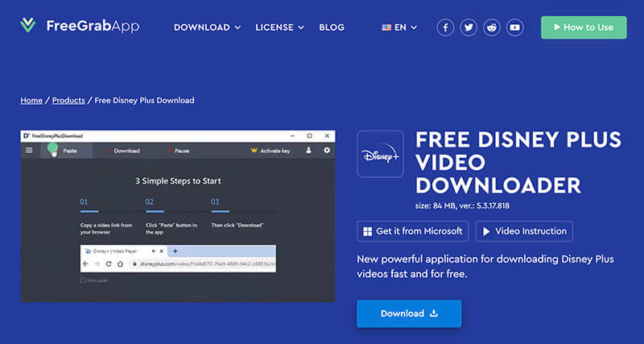This screenshot has width=644, height=344.
Task: Click the Products breadcrumb link
Action: 68,101
